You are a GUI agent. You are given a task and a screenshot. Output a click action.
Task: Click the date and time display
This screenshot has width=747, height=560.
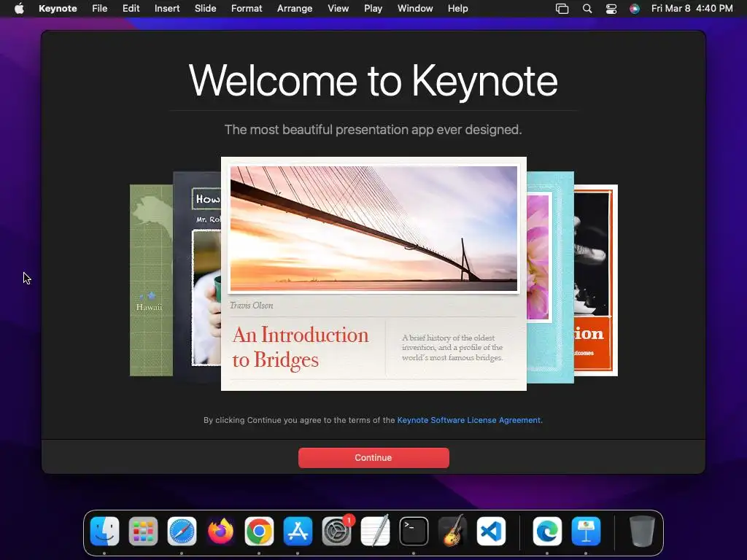(x=692, y=9)
